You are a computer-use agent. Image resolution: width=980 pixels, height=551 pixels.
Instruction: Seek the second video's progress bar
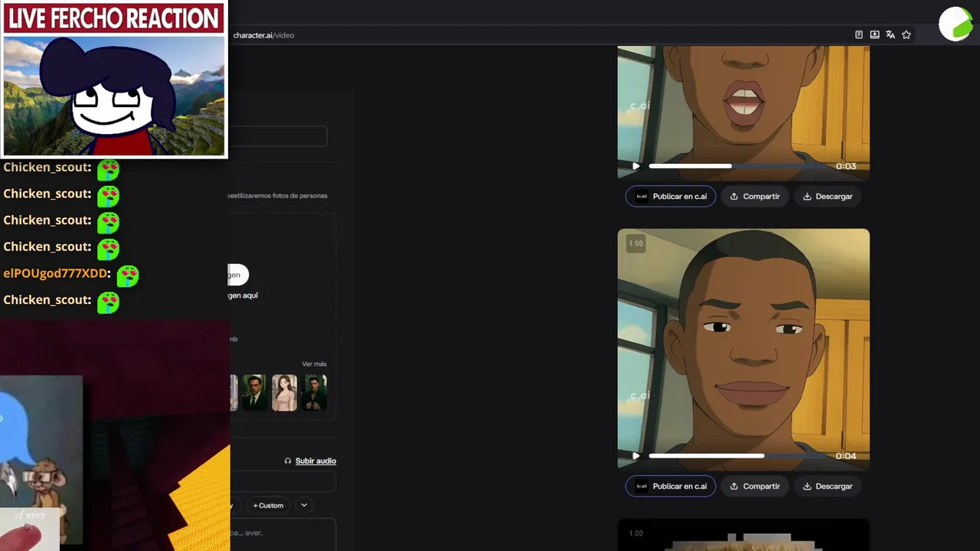[x=739, y=456]
